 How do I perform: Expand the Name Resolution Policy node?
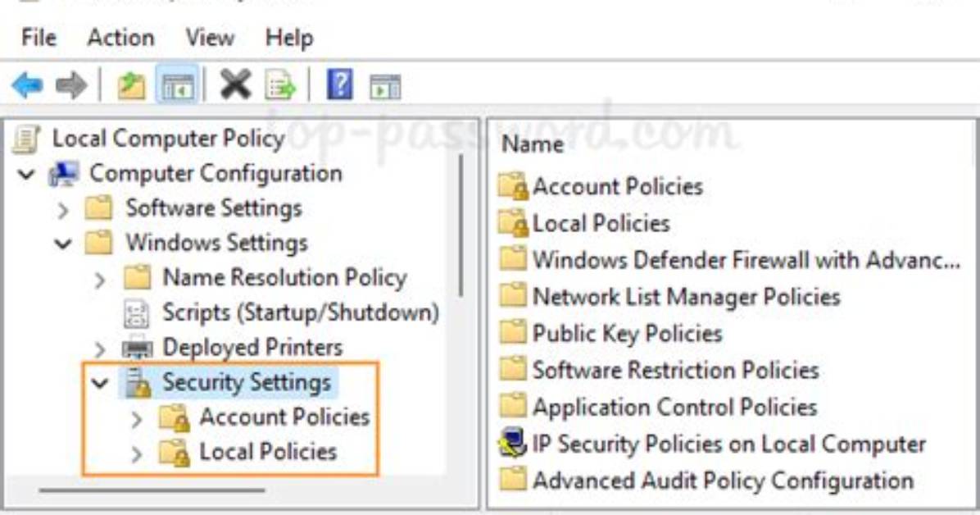(100, 279)
